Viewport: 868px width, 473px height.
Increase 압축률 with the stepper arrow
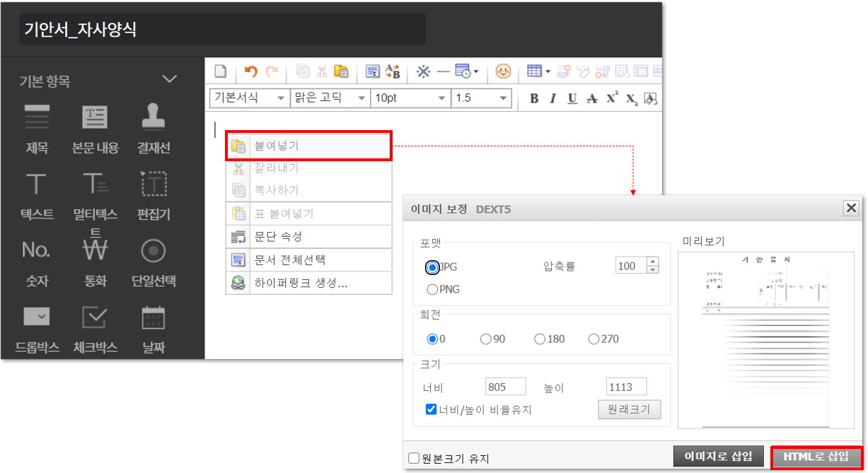652,262
